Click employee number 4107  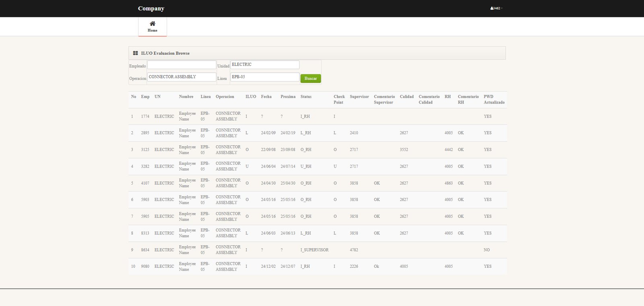pos(145,183)
